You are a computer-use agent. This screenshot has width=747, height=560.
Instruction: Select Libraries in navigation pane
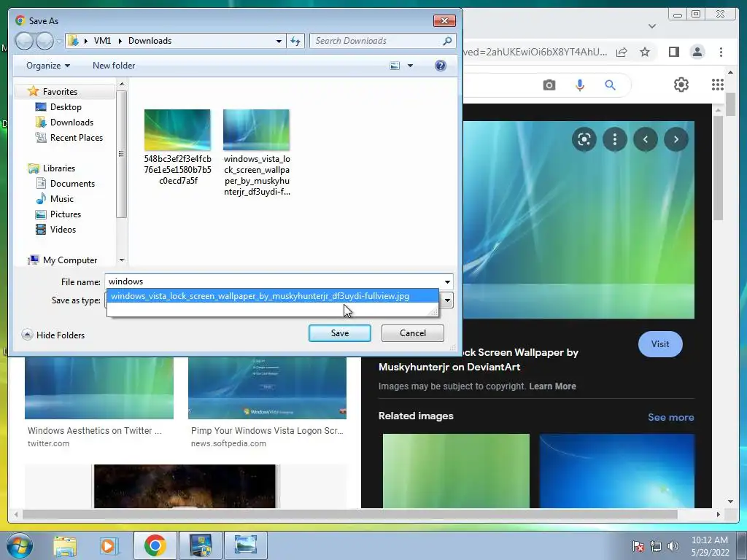click(58, 168)
